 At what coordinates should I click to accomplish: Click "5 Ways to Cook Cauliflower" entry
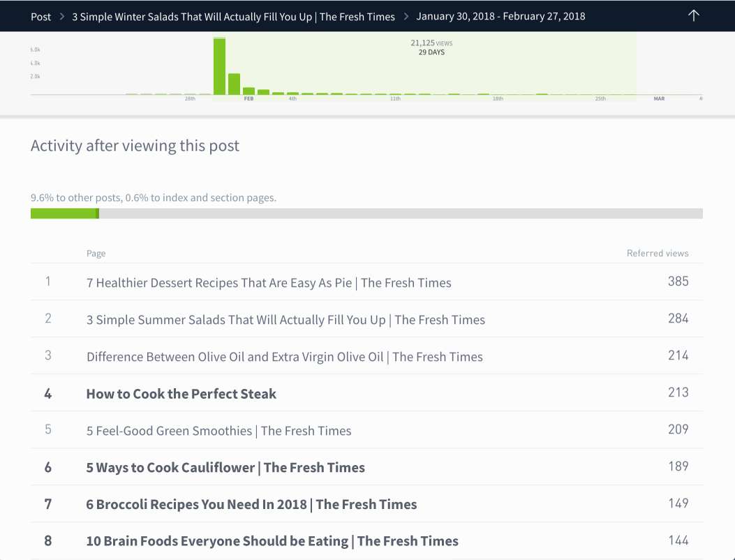(225, 466)
